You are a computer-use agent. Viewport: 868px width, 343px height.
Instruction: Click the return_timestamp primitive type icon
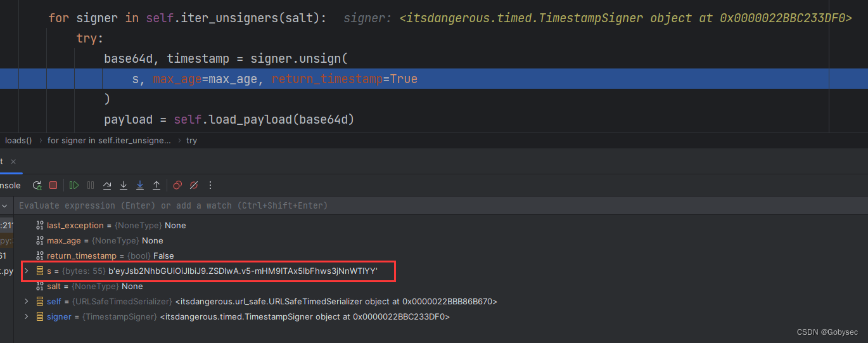click(x=40, y=256)
